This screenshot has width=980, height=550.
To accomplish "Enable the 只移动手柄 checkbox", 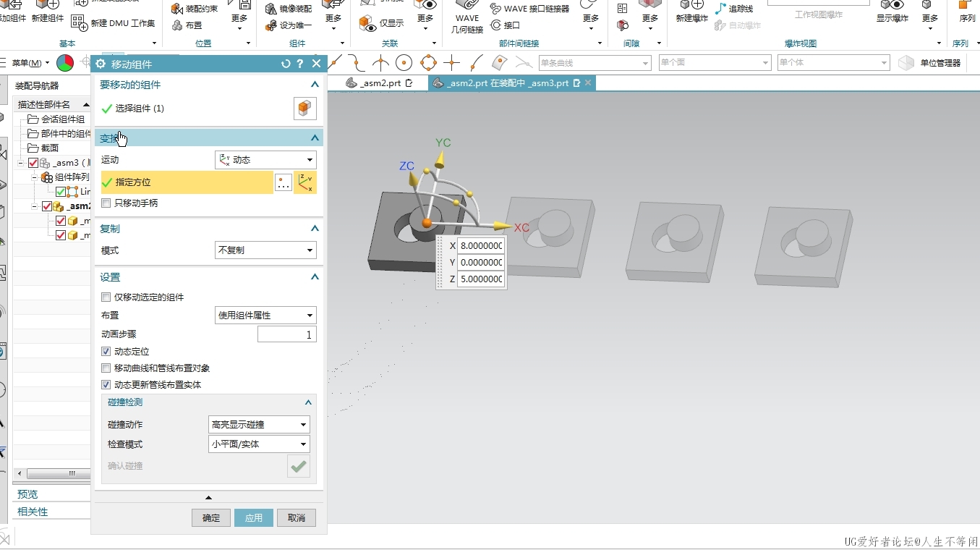I will point(106,203).
